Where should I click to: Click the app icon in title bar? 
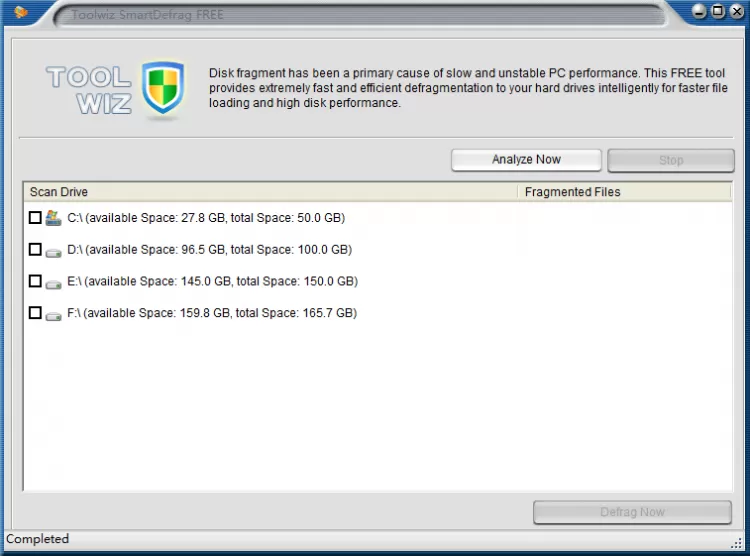coord(21,12)
